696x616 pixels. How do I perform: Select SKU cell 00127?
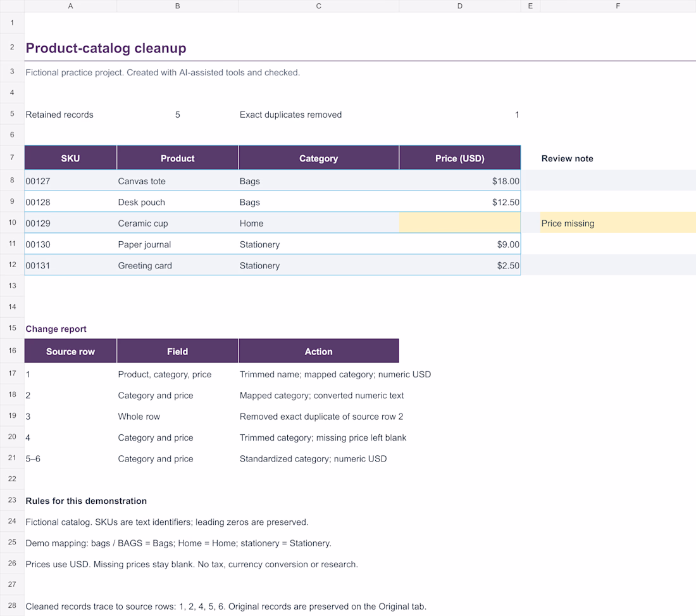point(71,181)
